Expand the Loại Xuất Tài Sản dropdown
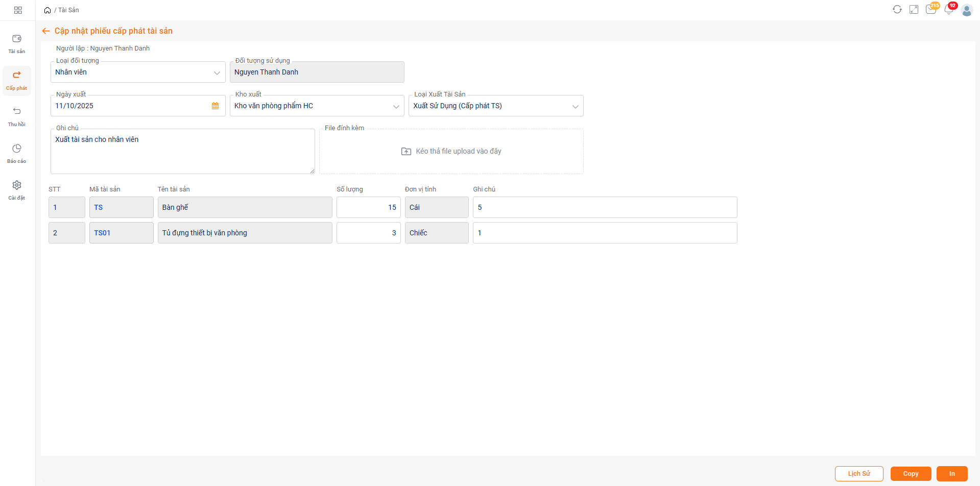 (575, 106)
